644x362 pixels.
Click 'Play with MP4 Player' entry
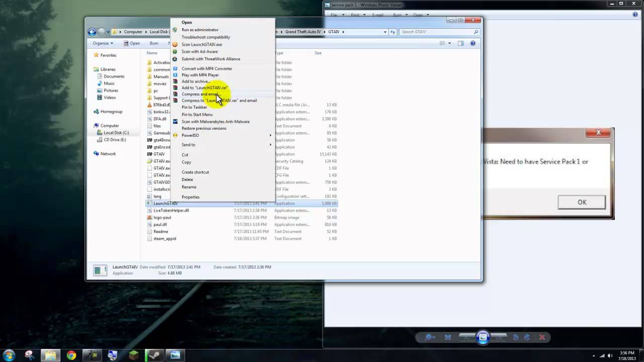pyautogui.click(x=200, y=75)
